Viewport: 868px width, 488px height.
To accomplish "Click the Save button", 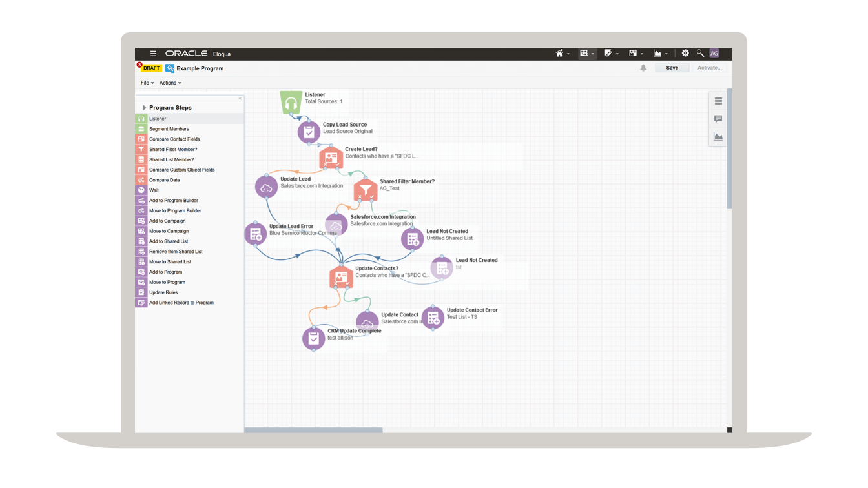I will click(x=672, y=67).
